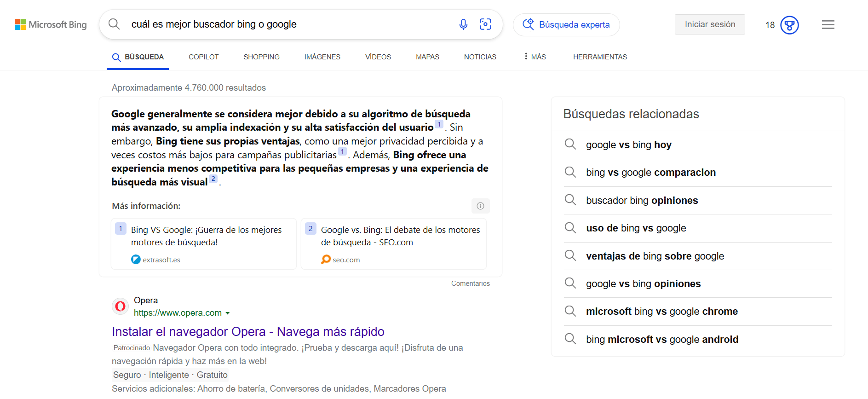Click magnifier icon beside 'microsoft bing vs google chrome'
868x399 pixels.
tap(570, 311)
